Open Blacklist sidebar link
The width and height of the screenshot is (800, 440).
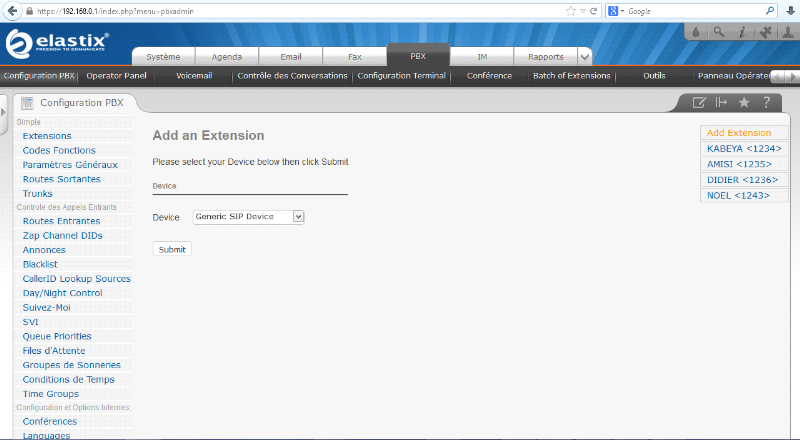coord(40,264)
